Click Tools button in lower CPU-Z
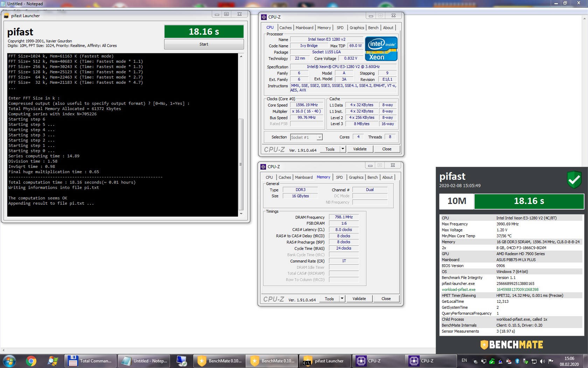 click(x=329, y=299)
